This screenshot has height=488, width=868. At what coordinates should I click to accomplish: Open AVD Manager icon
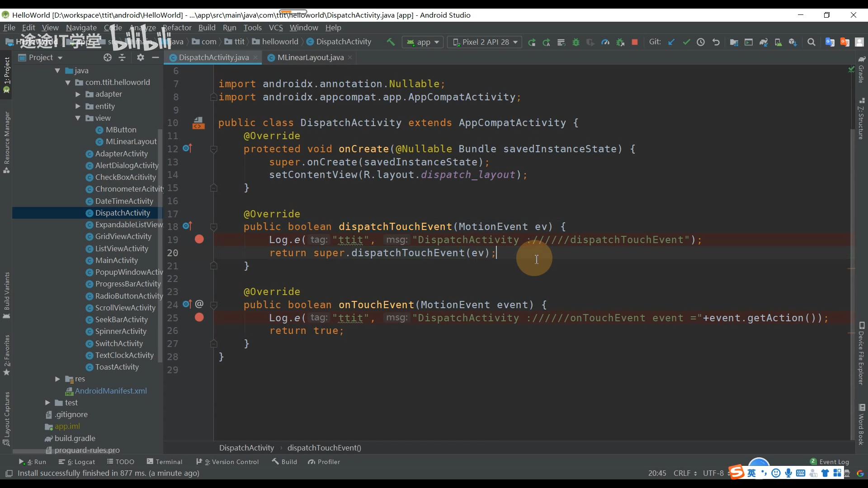pos(778,42)
